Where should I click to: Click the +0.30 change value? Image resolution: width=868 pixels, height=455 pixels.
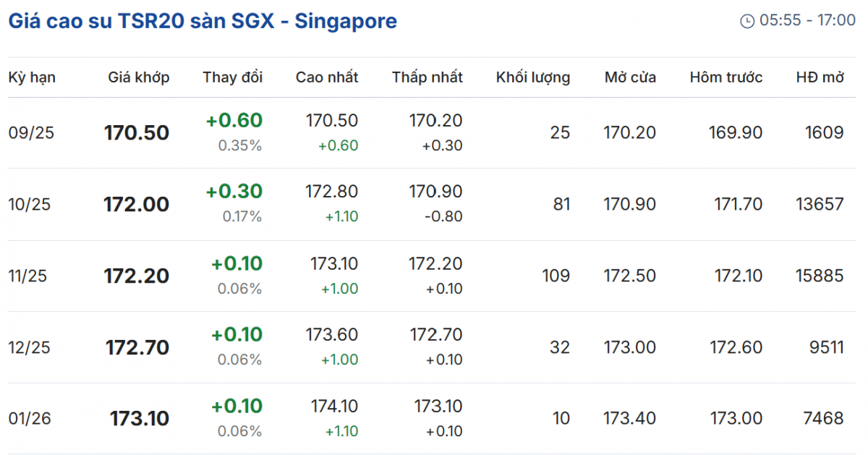click(234, 192)
